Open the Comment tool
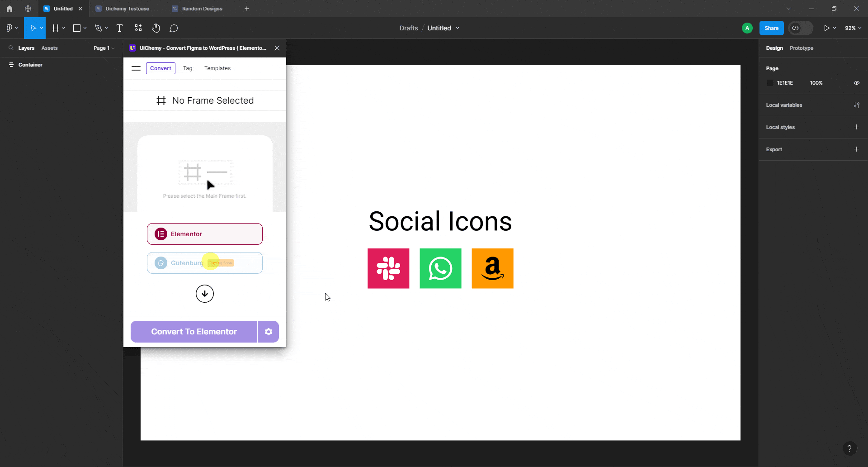 click(174, 28)
